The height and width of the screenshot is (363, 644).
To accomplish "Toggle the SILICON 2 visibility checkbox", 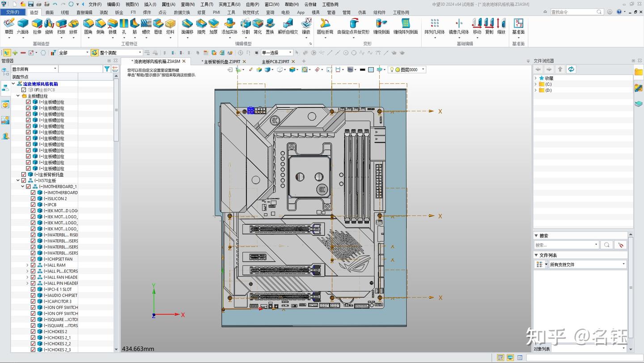I will 33,199.
